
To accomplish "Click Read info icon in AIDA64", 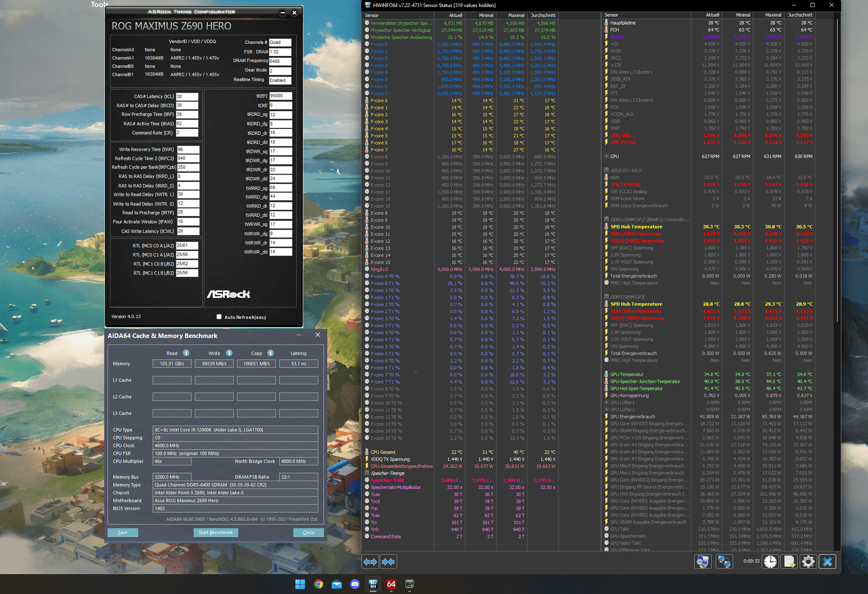I will 186,353.
